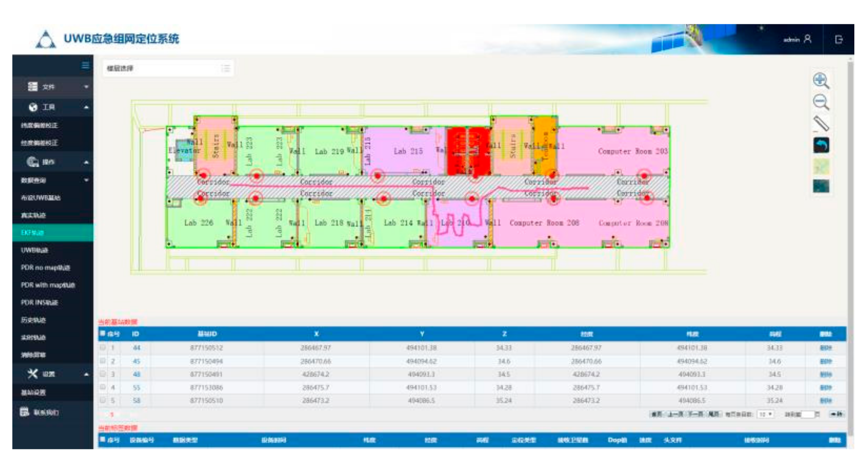This screenshot has width=868, height=460.
Task: Check the checkbox for row 1
Action: [103, 347]
